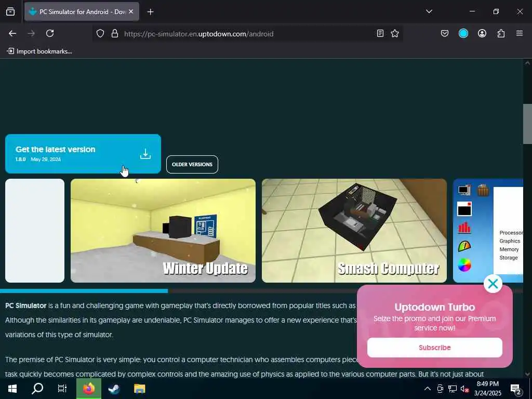Open Task View on the taskbar

pyautogui.click(x=62, y=389)
